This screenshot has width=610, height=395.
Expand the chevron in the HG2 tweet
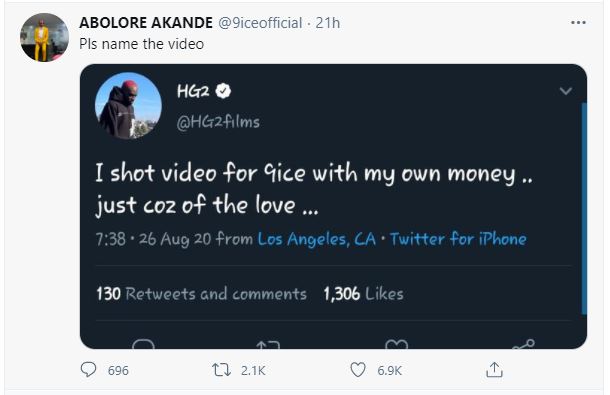point(565,91)
